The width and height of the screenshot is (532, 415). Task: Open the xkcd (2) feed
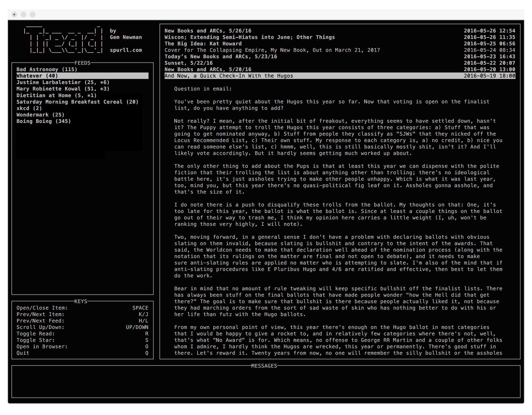click(82, 108)
